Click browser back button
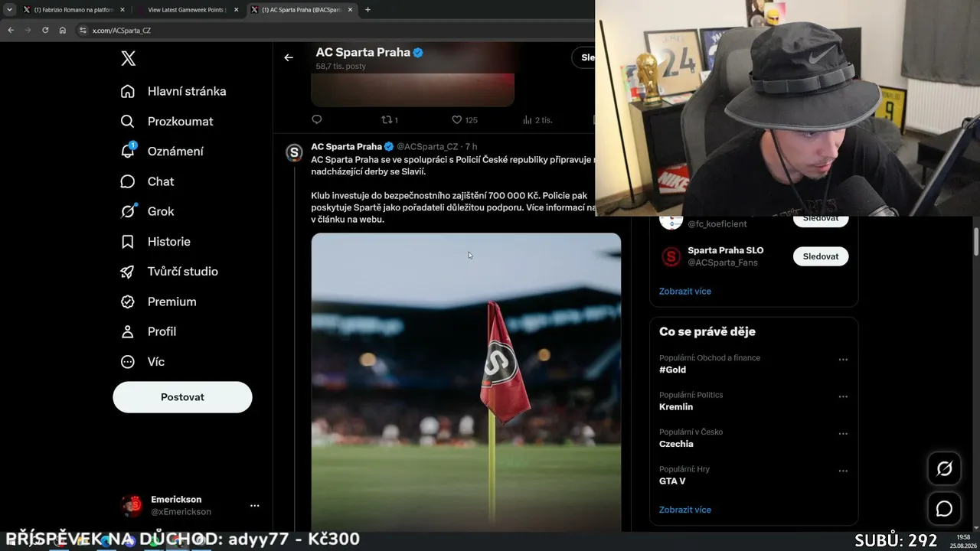The image size is (980, 551). [11, 30]
